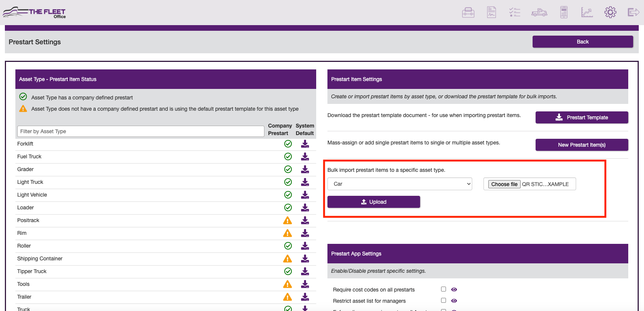Click Grader company prestart green check
The width and height of the screenshot is (644, 311).
click(288, 169)
